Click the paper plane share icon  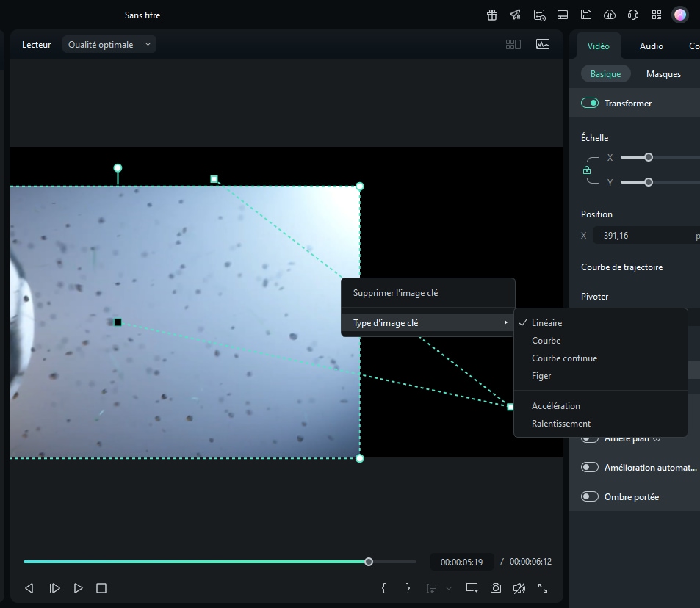(x=516, y=15)
